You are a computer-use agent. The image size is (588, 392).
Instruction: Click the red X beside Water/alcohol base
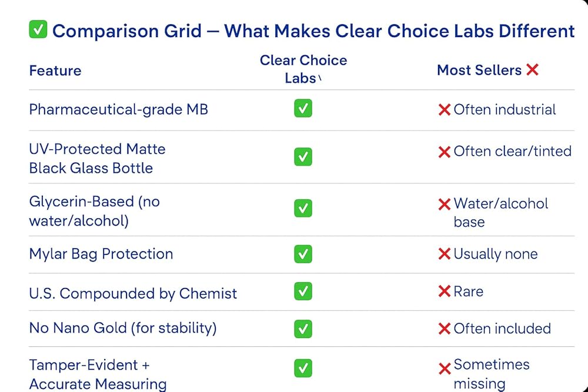click(x=445, y=205)
